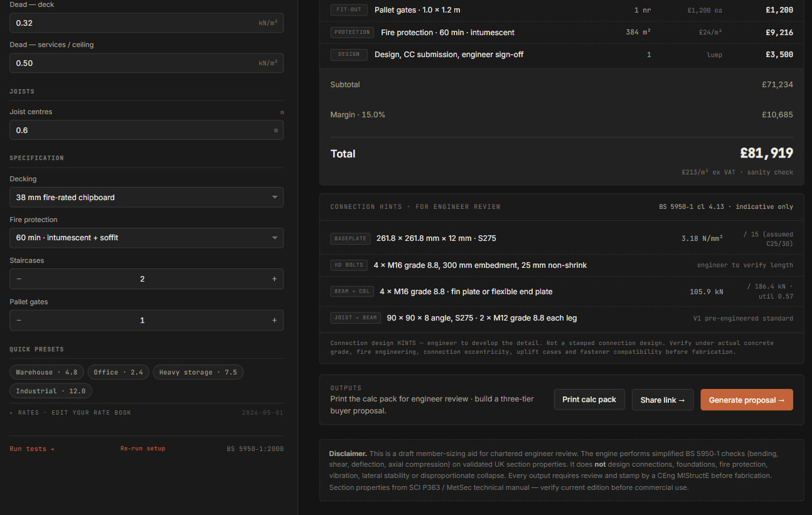Select the £213/m² ex VAT sanity check note
Viewport: 812px width, 515px height.
(x=737, y=172)
